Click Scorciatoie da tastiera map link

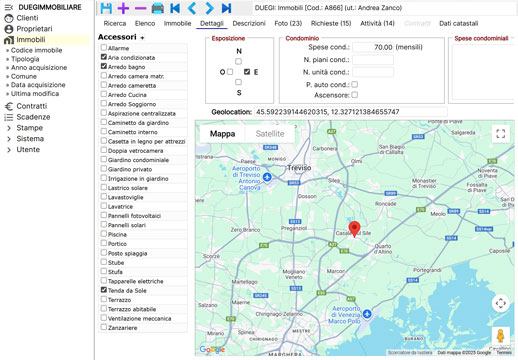410,352
